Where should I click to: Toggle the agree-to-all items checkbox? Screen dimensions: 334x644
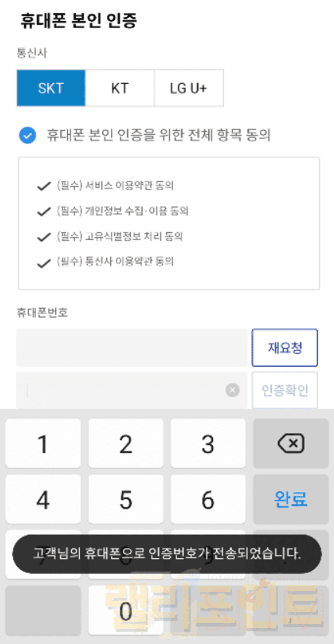click(28, 135)
